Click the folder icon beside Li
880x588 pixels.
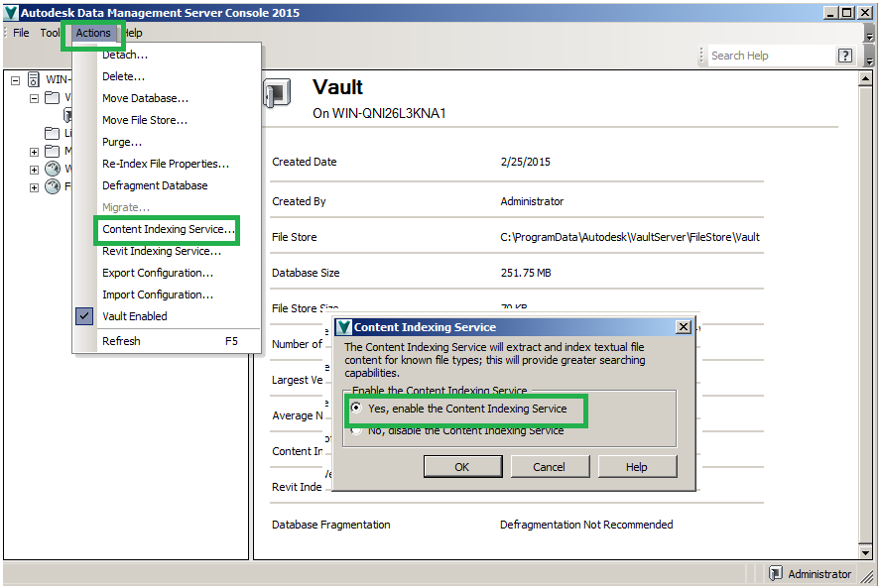(x=52, y=134)
